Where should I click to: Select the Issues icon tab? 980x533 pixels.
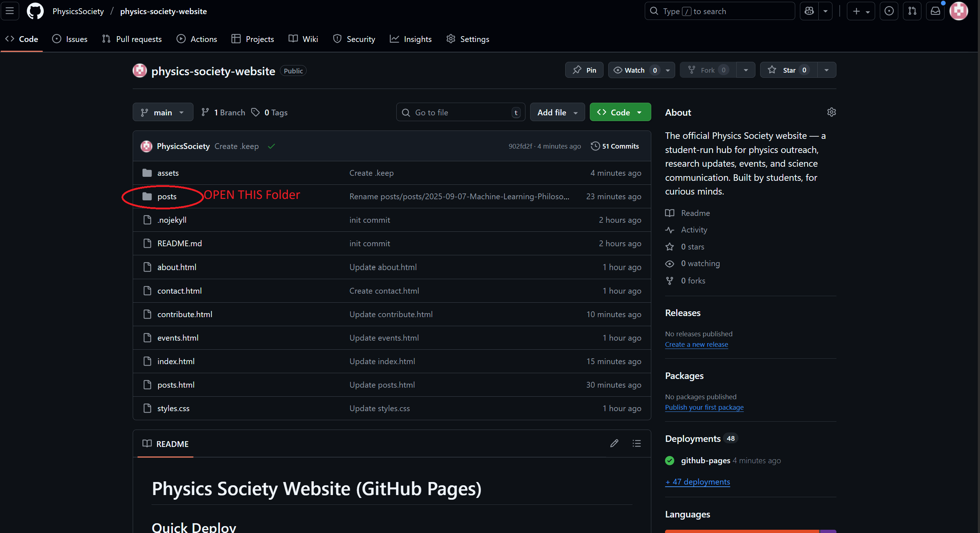57,39
